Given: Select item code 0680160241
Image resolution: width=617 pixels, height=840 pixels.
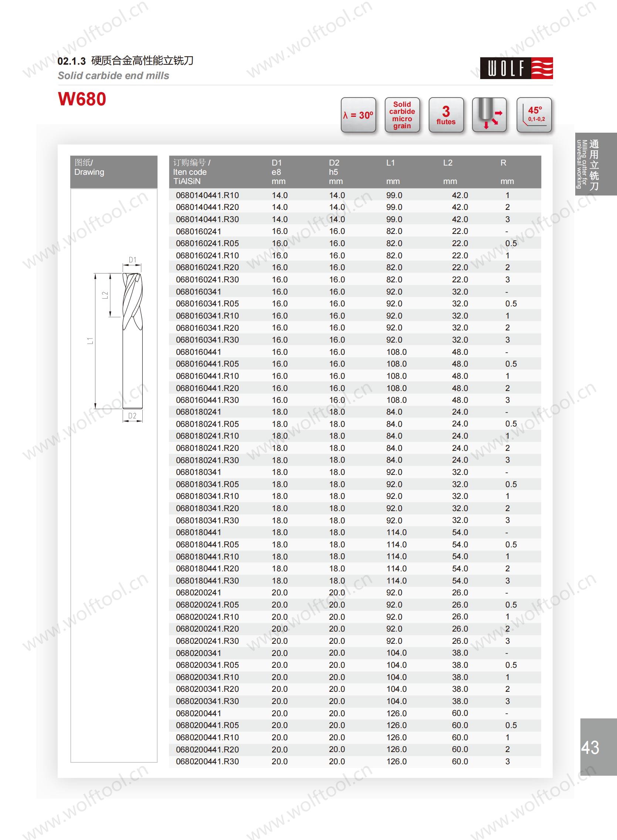Looking at the screenshot, I should (x=198, y=231).
